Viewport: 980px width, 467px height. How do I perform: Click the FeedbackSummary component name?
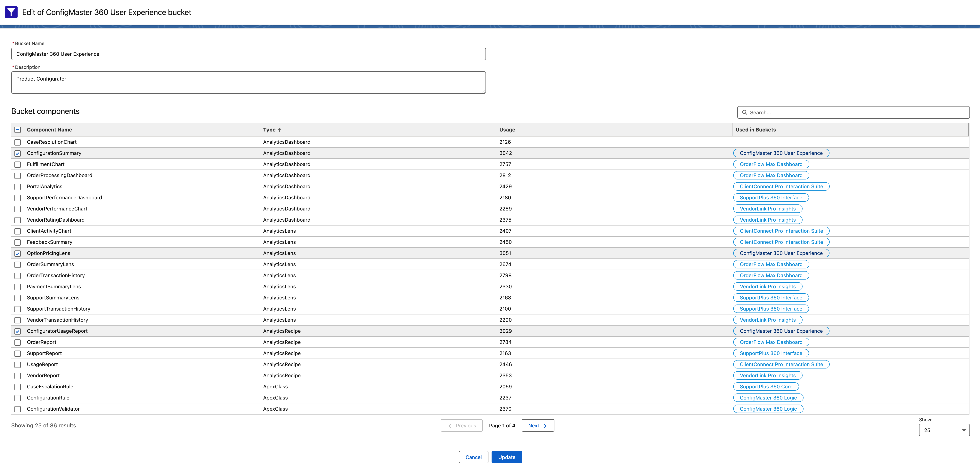pyautogui.click(x=49, y=242)
